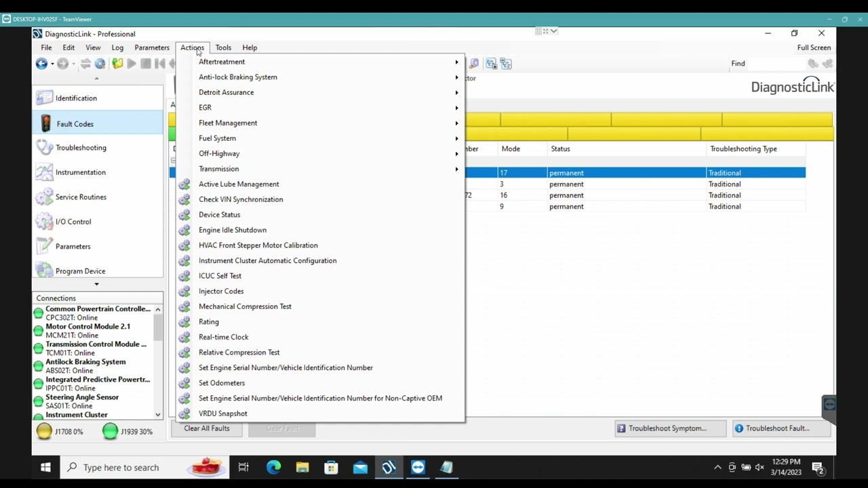Start ICUC Self Test

[x=320, y=276]
